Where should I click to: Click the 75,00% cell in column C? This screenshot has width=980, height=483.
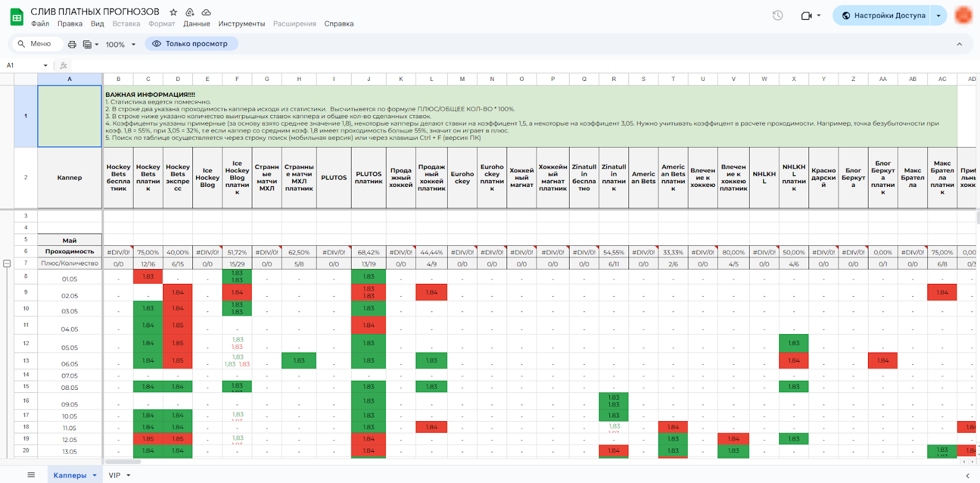pyautogui.click(x=148, y=252)
